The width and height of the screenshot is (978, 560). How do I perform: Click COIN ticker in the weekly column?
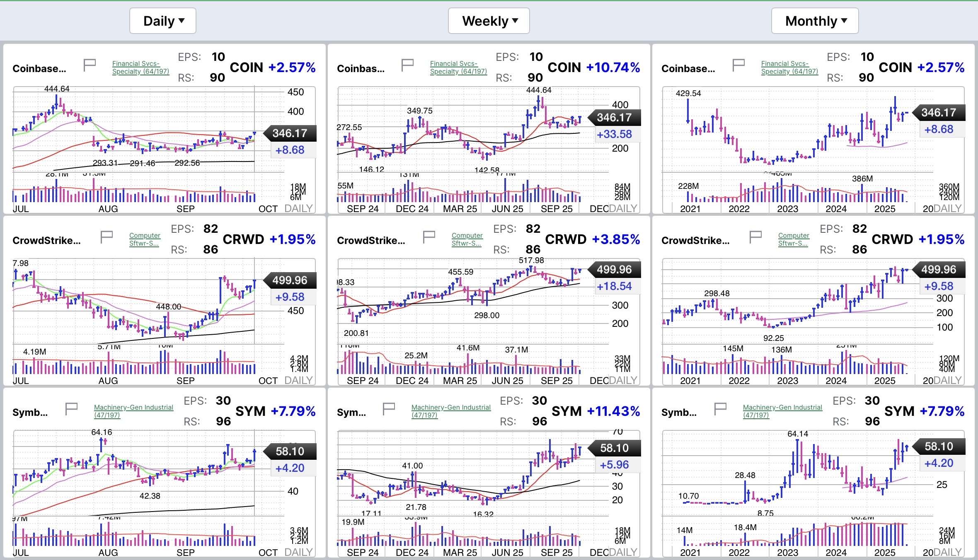tap(564, 68)
